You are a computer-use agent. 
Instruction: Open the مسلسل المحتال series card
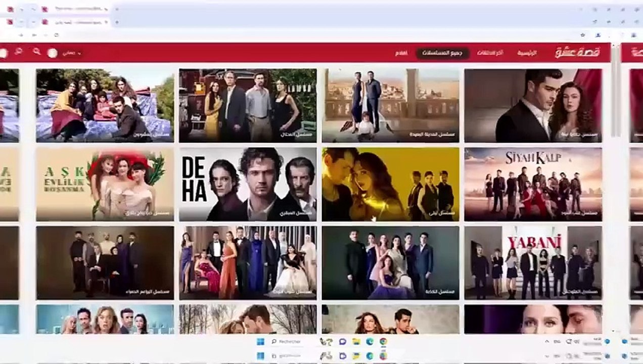click(x=248, y=106)
